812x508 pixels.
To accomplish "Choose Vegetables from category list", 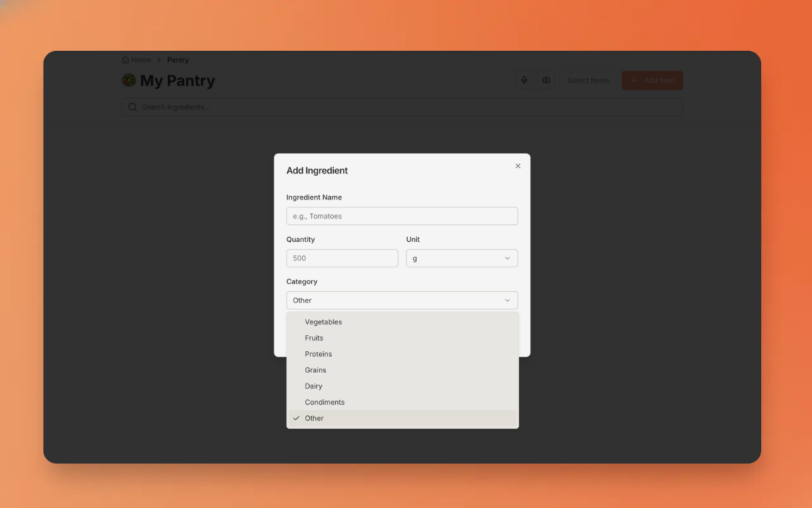I will (324, 322).
